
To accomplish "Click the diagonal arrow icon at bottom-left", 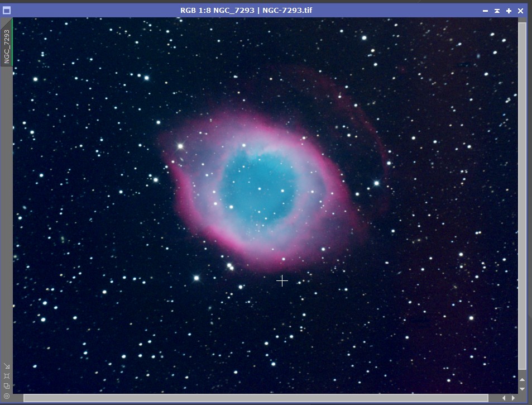I will click(7, 366).
